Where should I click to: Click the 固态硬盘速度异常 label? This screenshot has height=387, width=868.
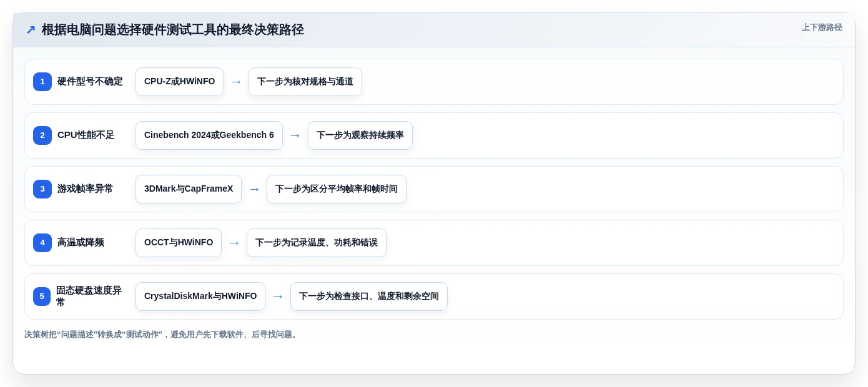click(x=89, y=296)
